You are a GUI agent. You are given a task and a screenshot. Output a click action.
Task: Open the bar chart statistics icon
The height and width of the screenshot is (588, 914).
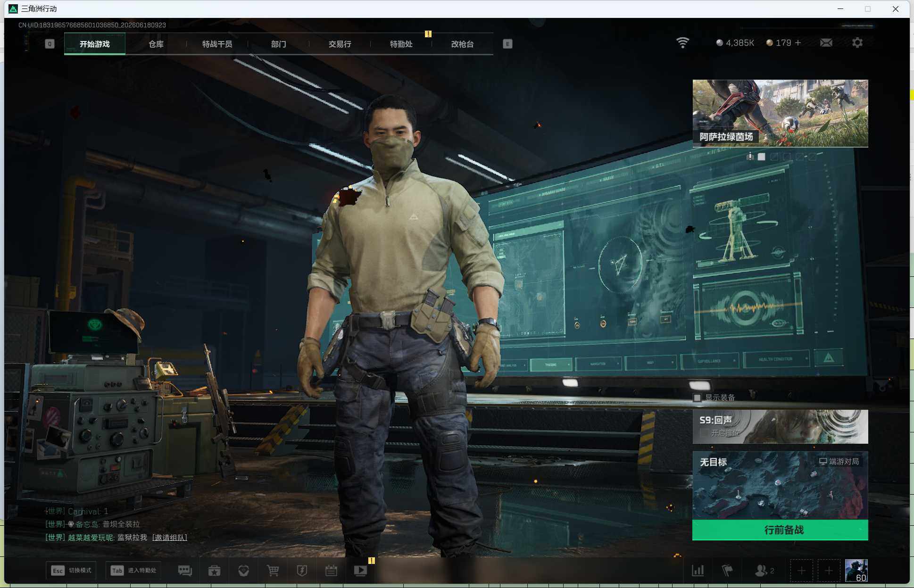click(698, 571)
